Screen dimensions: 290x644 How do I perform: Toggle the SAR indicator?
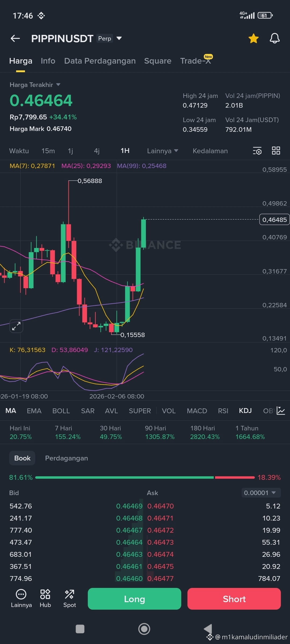click(88, 411)
